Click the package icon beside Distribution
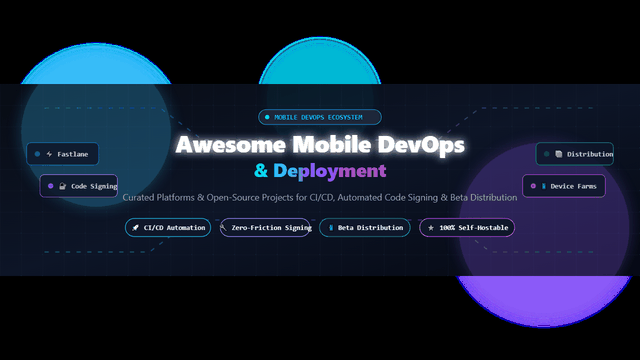 click(x=559, y=154)
